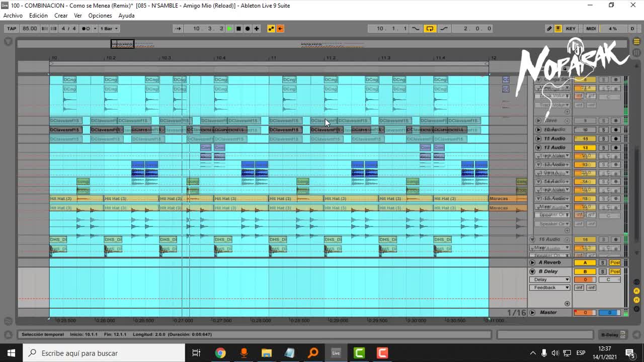Toggle the yellow Automation Arm button
Image resolution: width=644 pixels, height=362 pixels.
[x=271, y=29]
